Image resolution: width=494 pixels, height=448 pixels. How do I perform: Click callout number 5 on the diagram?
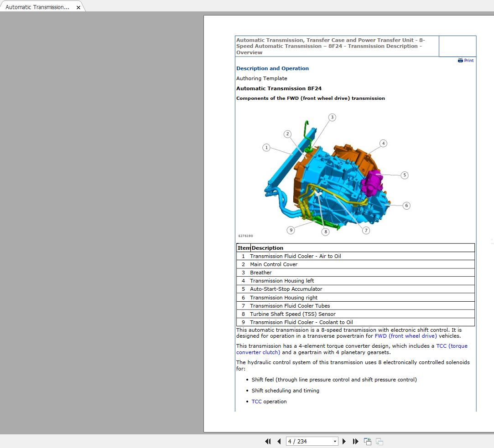(x=405, y=175)
